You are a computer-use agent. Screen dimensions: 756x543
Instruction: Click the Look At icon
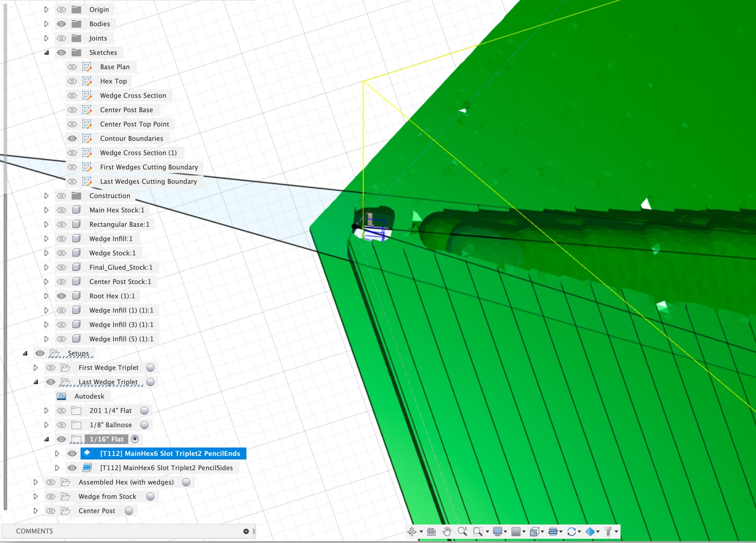coord(432,532)
